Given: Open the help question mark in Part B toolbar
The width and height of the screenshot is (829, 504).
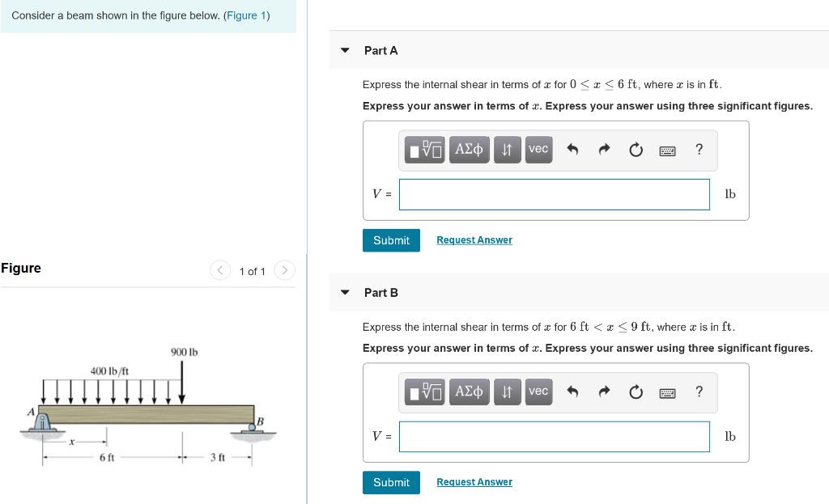Looking at the screenshot, I should (x=699, y=392).
